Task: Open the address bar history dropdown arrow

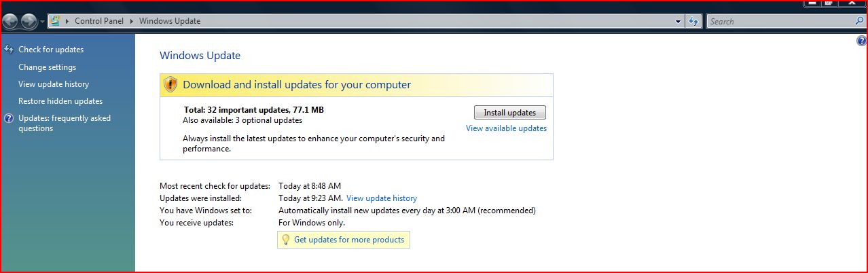Action: [679, 22]
